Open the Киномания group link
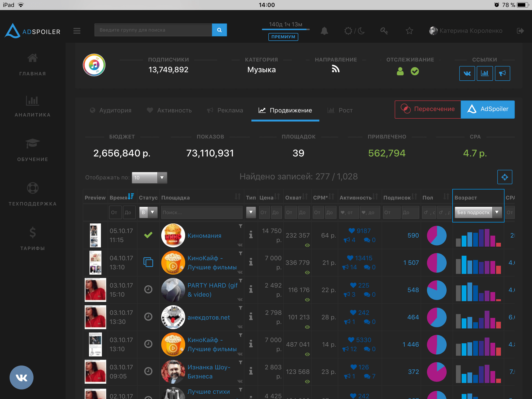Viewport: 532px width, 399px height. [204, 236]
